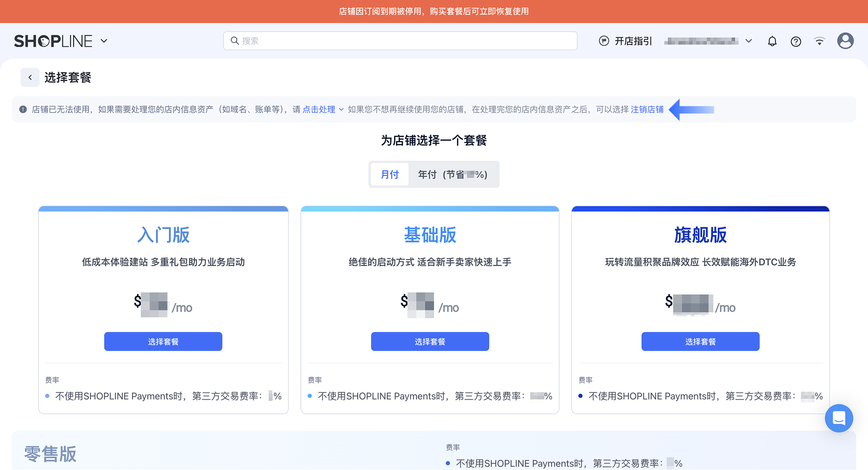The width and height of the screenshot is (868, 470).
Task: Open the 开店指引 menu item
Action: (x=631, y=40)
